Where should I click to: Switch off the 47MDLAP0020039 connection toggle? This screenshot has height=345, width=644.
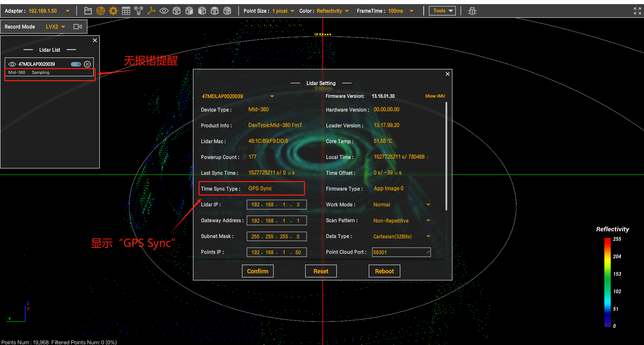point(76,64)
